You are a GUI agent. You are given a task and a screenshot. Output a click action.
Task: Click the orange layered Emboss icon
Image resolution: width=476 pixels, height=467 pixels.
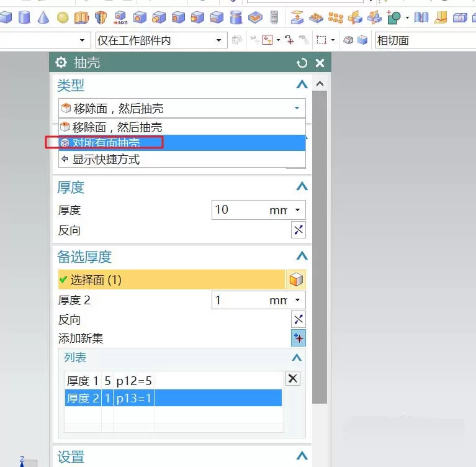click(255, 17)
